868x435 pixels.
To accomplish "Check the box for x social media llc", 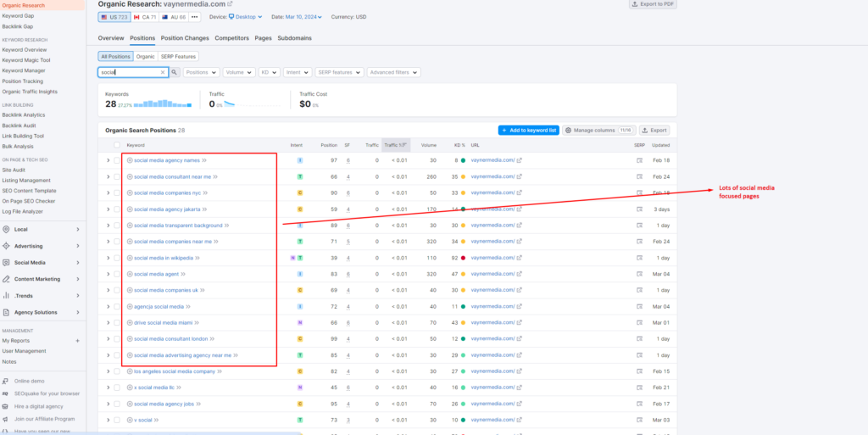I will [x=117, y=388].
